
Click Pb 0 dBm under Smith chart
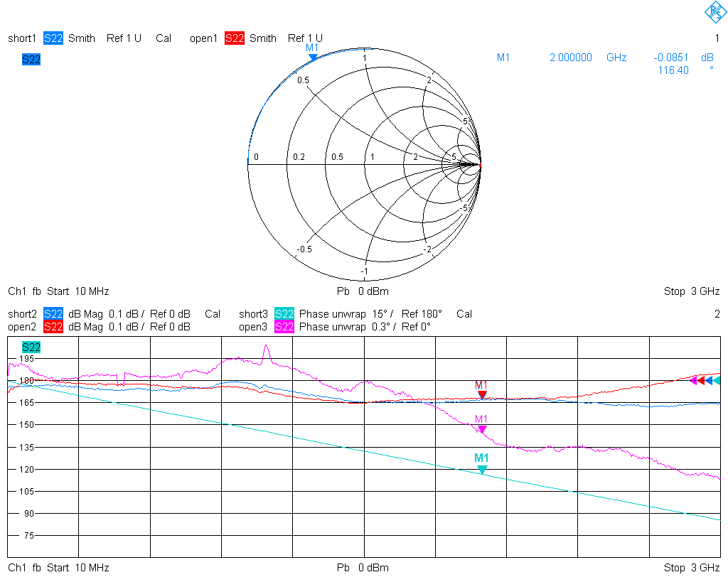coord(363,291)
